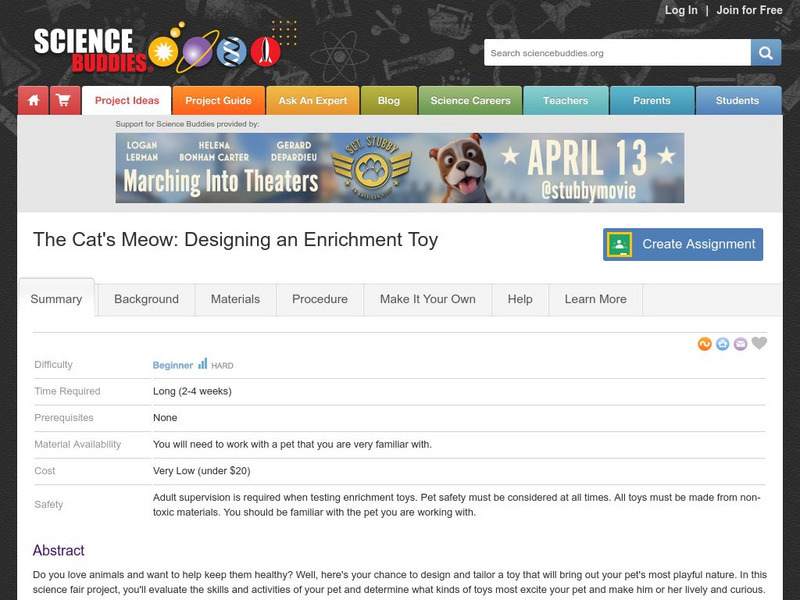Click the 'Very Low (under $20)' value
This screenshot has width=800, height=600.
(202, 471)
